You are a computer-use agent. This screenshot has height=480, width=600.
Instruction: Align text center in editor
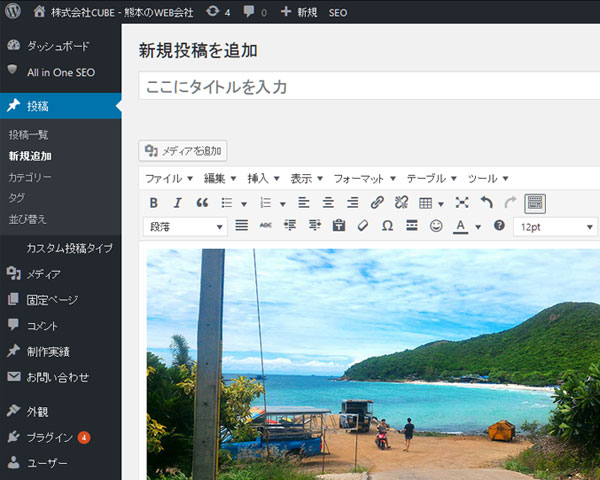coord(328,203)
